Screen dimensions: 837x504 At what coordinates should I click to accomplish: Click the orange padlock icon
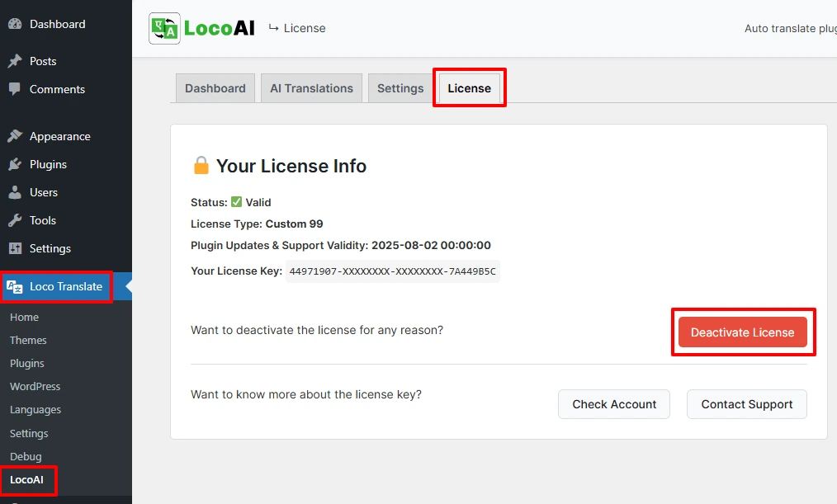coord(201,166)
